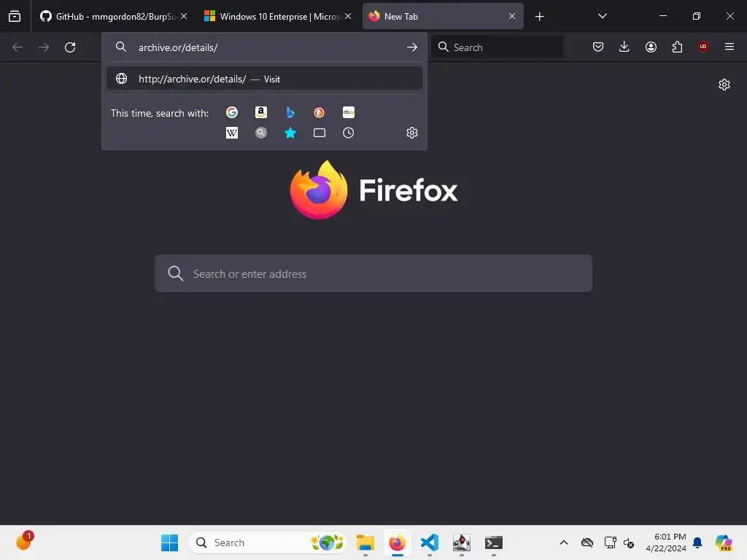The width and height of the screenshot is (747, 560).
Task: Open the Terminal from taskbar
Action: (494, 542)
